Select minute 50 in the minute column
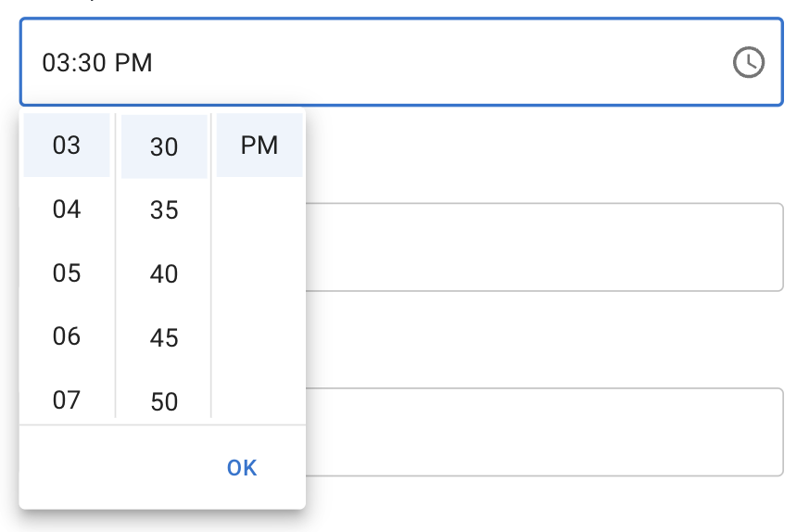This screenshot has width=797, height=532. 164,400
